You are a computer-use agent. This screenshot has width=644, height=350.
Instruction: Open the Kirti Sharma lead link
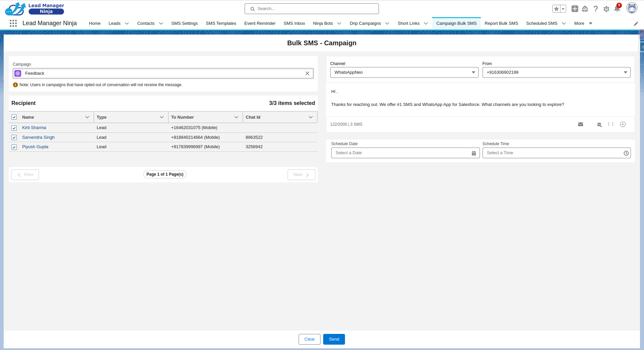(x=34, y=128)
